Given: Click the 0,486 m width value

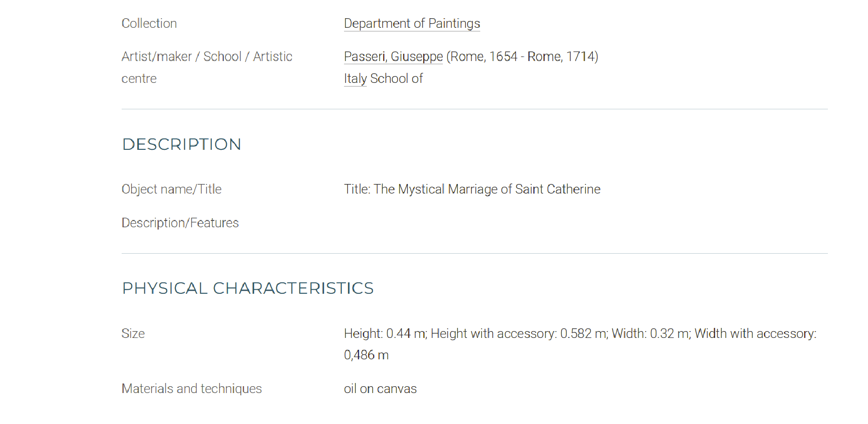Looking at the screenshot, I should coord(366,355).
